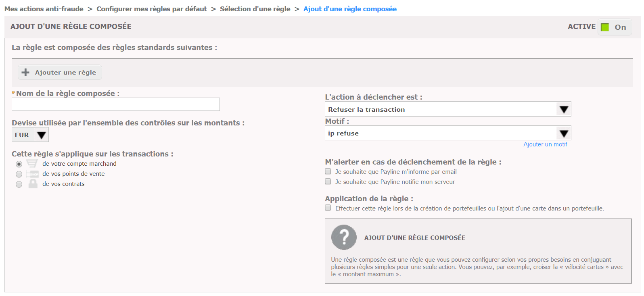This screenshot has height=296, width=644.
Task: Select 'de vos contrats' radio button
Action: (x=19, y=184)
